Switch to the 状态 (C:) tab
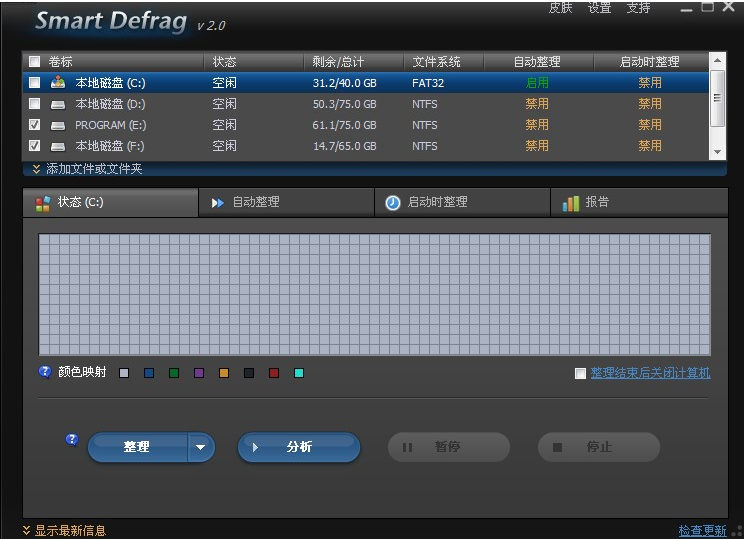This screenshot has width=744, height=541. pos(110,202)
